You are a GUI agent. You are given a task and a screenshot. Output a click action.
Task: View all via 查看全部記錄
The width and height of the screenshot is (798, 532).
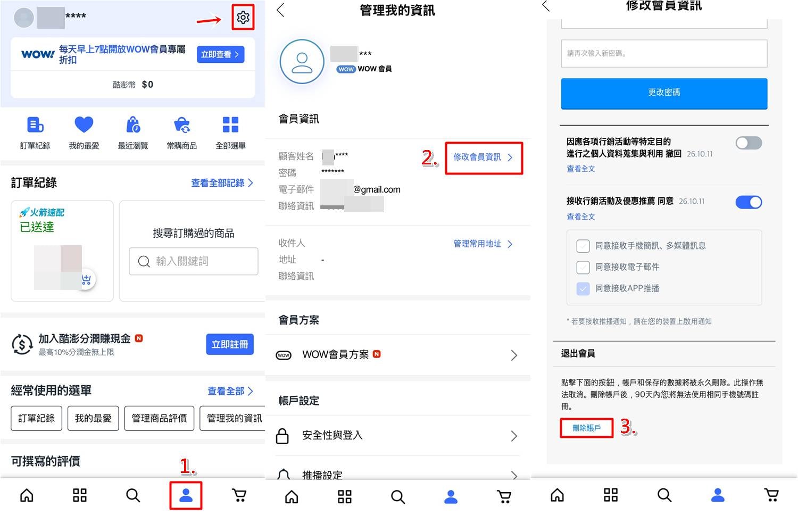point(222,183)
